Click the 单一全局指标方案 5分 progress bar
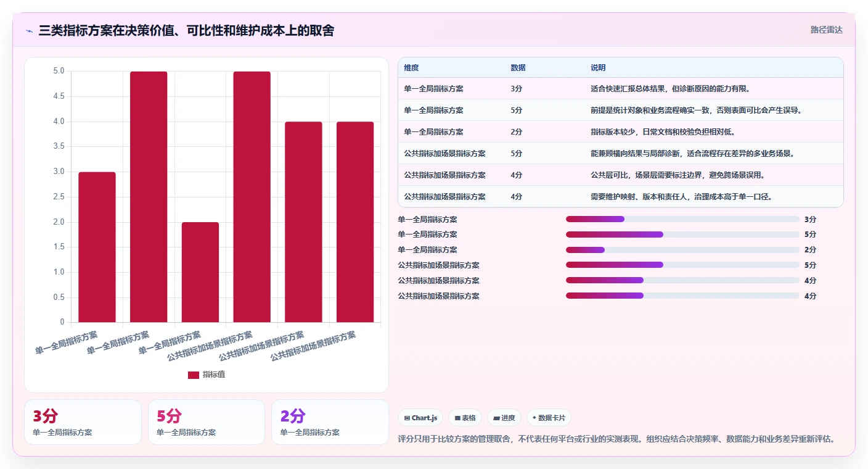This screenshot has height=469, width=868. (682, 234)
